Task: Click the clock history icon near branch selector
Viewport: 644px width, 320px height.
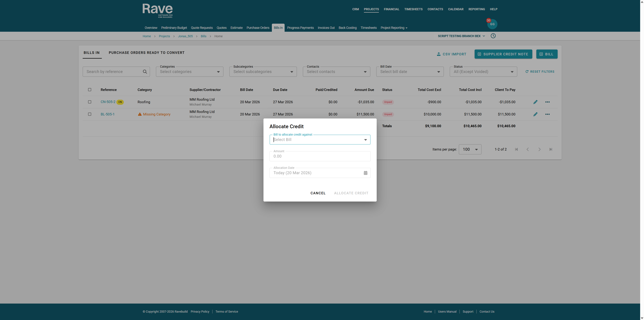Action: [493, 36]
